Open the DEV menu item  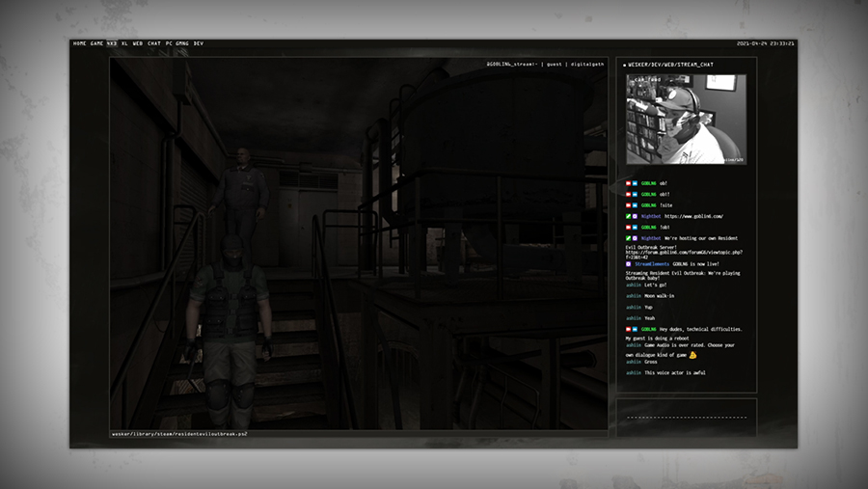(198, 43)
